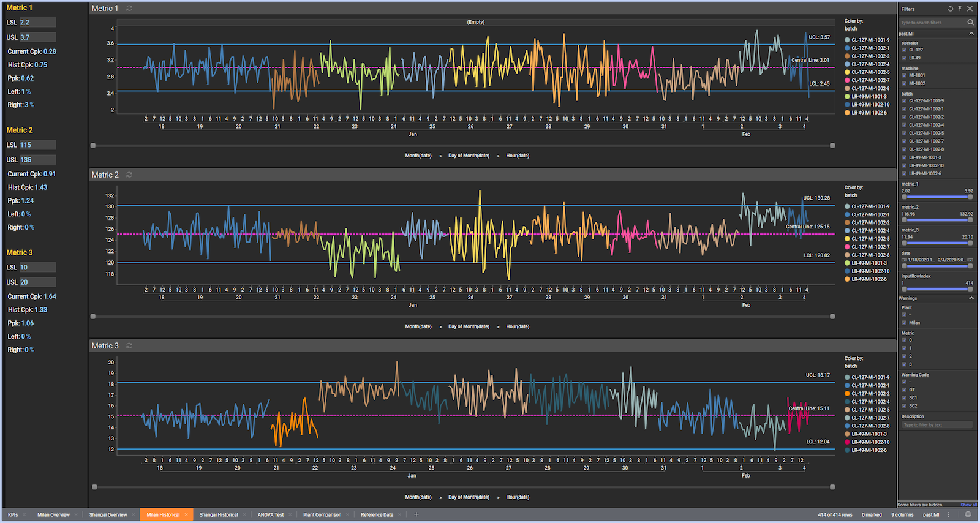Toggle machine MI-1001 checkbox
980x523 pixels.
[904, 75]
